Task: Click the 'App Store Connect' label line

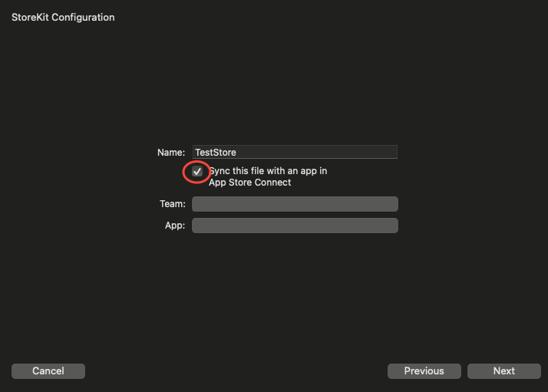Action: click(249, 183)
